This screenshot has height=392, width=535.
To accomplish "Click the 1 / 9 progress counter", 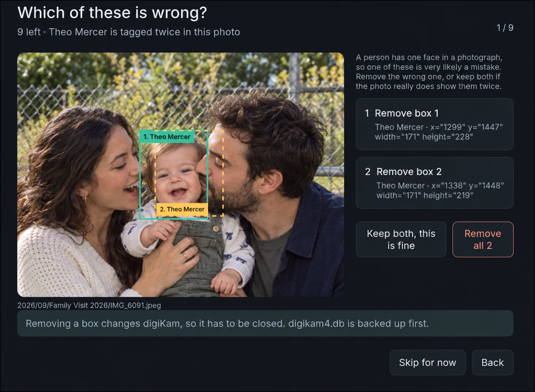I will pos(505,28).
